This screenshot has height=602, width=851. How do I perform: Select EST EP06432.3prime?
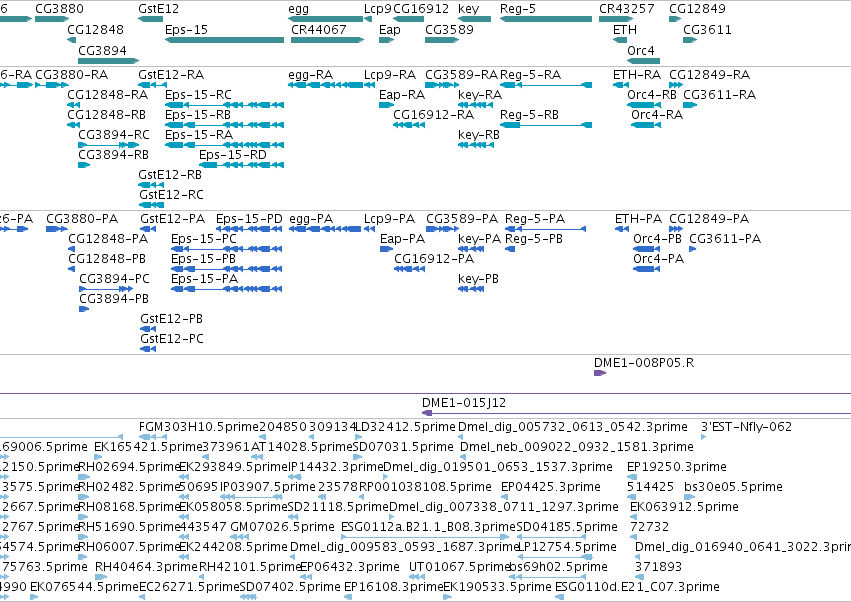pyautogui.click(x=350, y=567)
